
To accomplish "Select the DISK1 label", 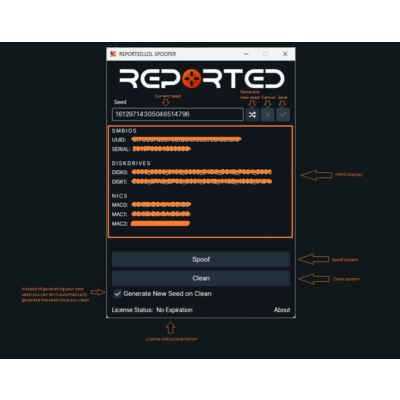I will (119, 182).
